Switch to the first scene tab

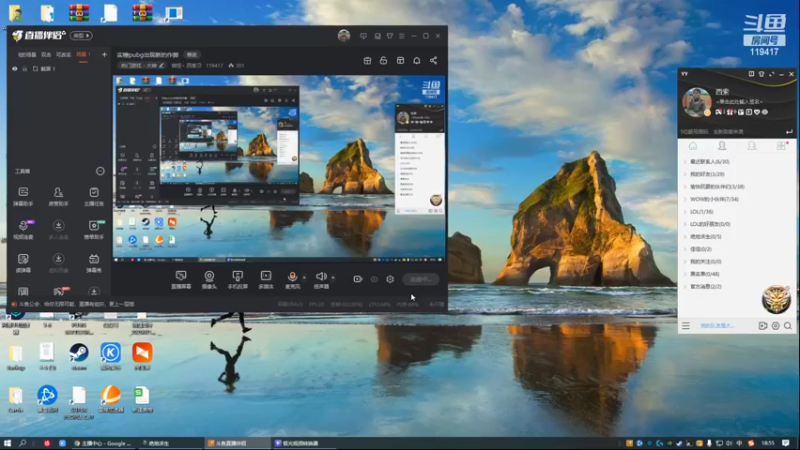click(27, 55)
